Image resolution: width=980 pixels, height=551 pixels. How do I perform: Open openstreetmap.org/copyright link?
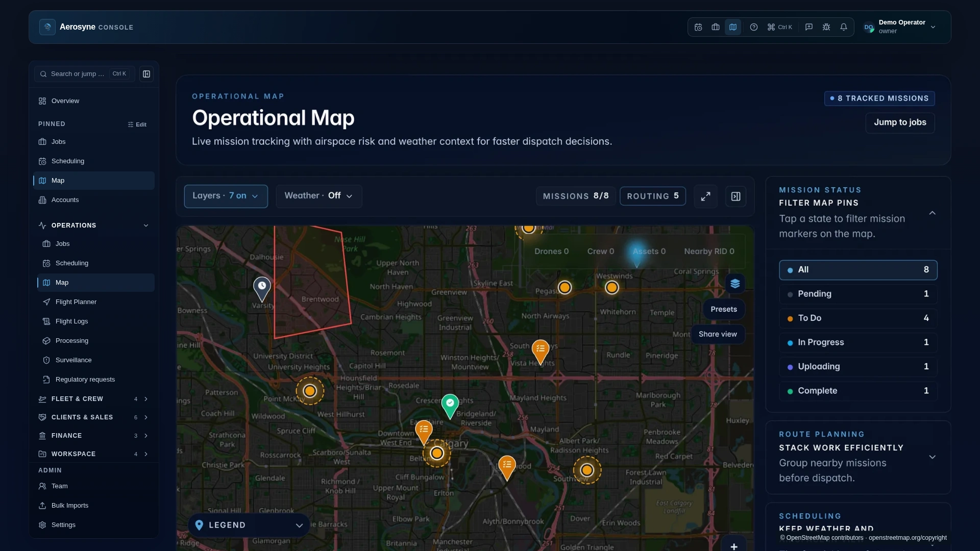click(x=908, y=538)
